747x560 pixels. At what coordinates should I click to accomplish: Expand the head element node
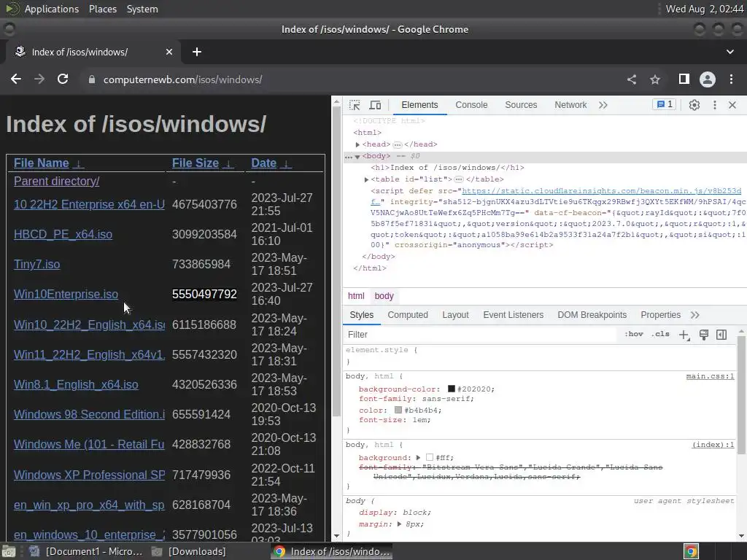click(x=357, y=144)
